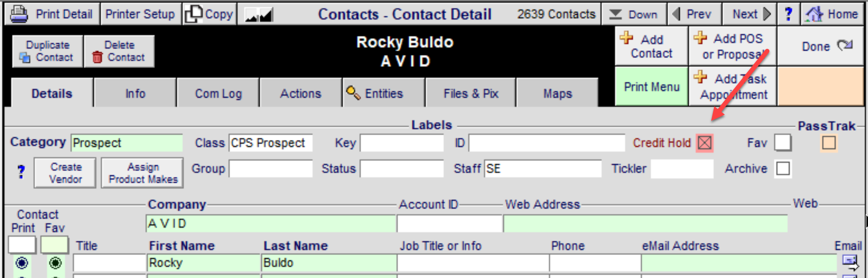Check the Fav checkbox in Labels
The width and height of the screenshot is (868, 278).
(x=783, y=143)
